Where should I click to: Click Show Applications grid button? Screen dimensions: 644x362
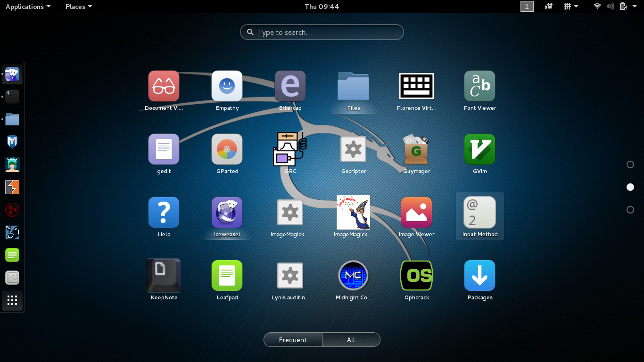point(12,300)
